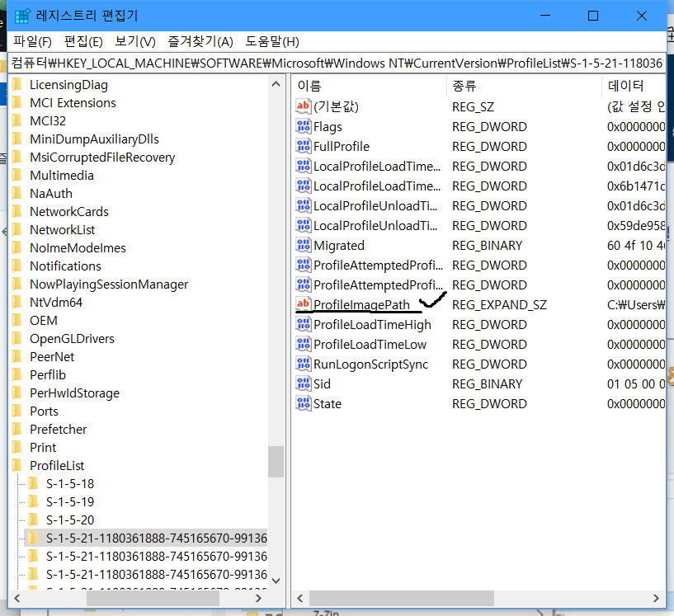Select the NowPlayingSessionManager tree key

click(x=109, y=284)
